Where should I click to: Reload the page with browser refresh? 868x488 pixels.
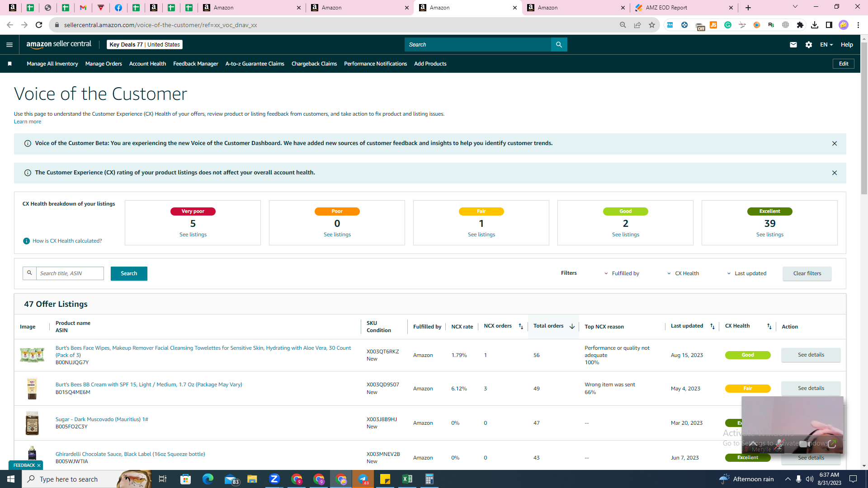pyautogui.click(x=39, y=25)
